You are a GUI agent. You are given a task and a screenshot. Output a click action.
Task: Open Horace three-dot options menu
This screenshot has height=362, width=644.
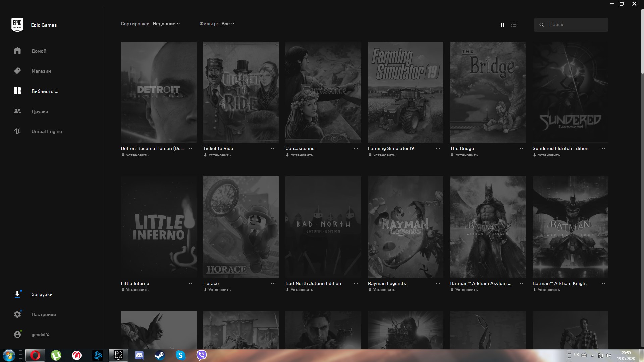273,284
